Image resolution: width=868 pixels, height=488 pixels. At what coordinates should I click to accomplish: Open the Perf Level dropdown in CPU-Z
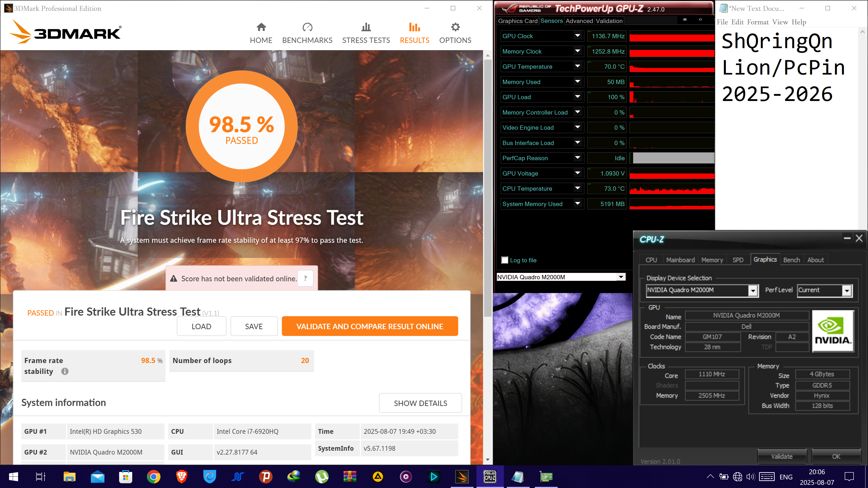(x=847, y=290)
